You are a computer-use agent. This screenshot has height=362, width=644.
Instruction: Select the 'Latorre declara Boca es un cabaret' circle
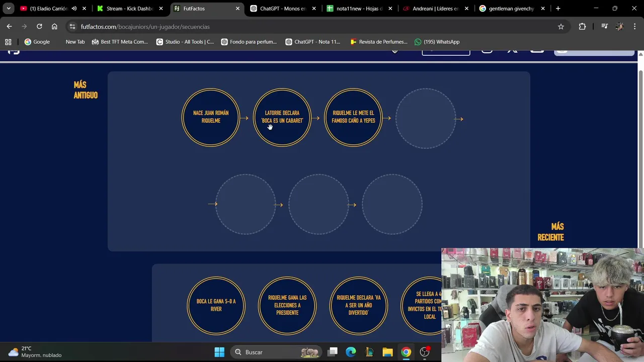click(282, 117)
